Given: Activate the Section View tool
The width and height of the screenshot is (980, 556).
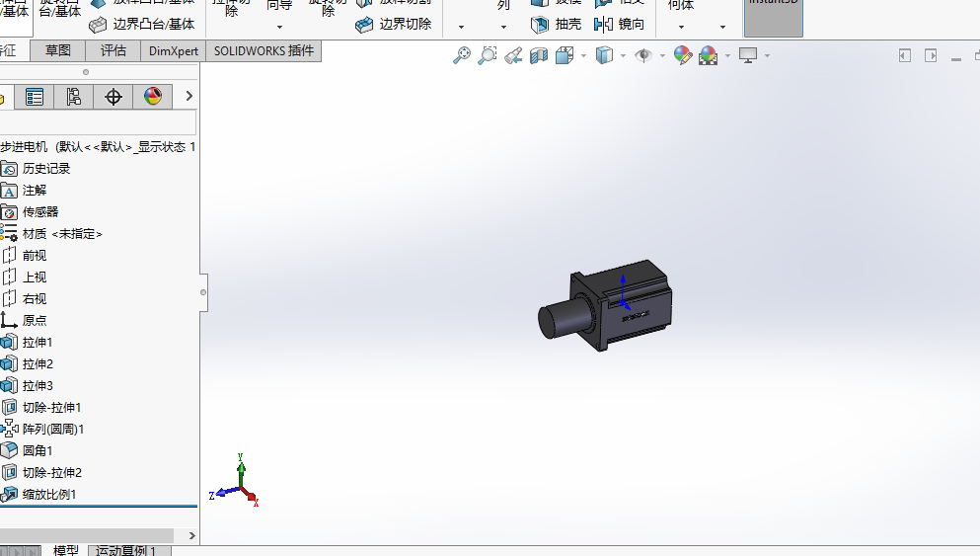Looking at the screenshot, I should pos(539,55).
